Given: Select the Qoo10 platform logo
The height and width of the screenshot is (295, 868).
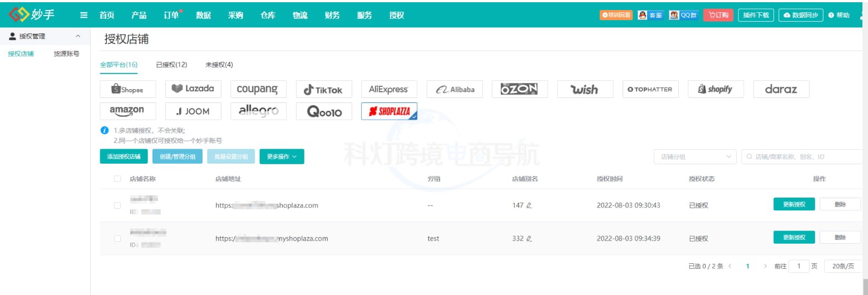Looking at the screenshot, I should tap(324, 111).
